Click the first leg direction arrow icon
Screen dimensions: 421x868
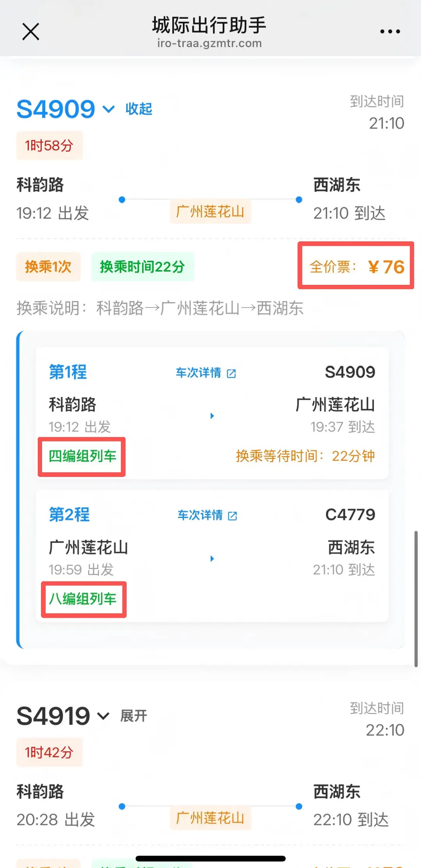tap(212, 416)
